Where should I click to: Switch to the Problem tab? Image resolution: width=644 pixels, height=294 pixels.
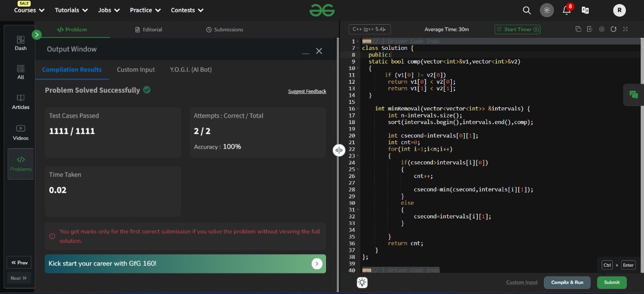point(72,30)
